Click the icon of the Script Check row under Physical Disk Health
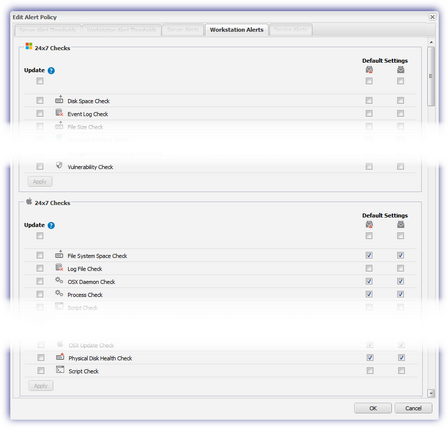The image size is (448, 428). point(60,370)
